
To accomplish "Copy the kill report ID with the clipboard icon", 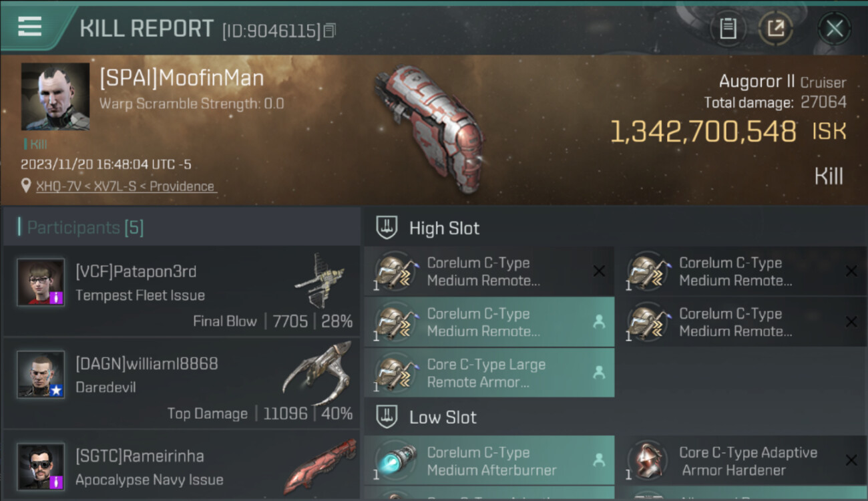I will coord(330,31).
